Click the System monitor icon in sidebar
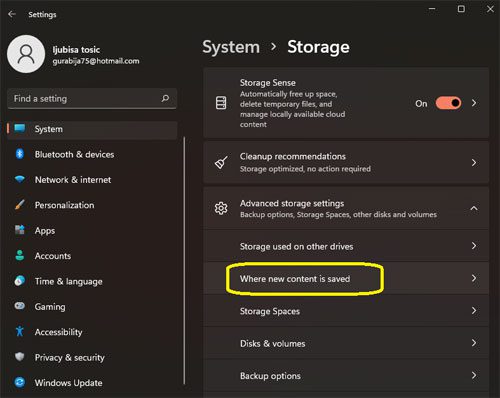The width and height of the screenshot is (500, 398). click(20, 128)
